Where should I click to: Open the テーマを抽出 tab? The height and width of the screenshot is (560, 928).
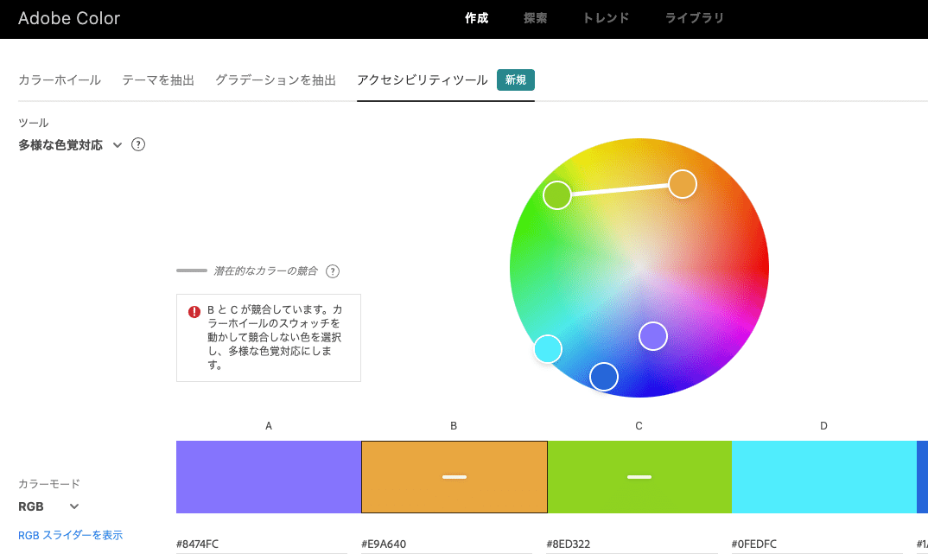pyautogui.click(x=158, y=80)
